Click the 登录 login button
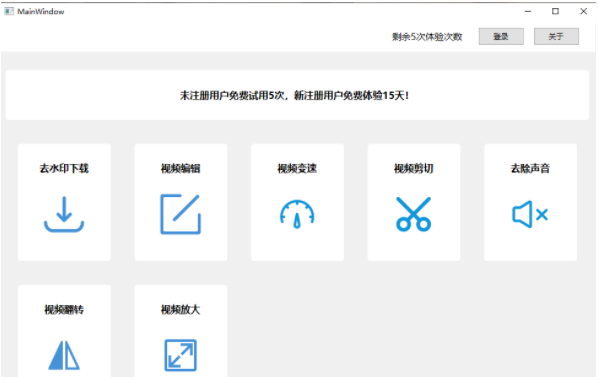This screenshot has height=377, width=598. click(x=501, y=36)
